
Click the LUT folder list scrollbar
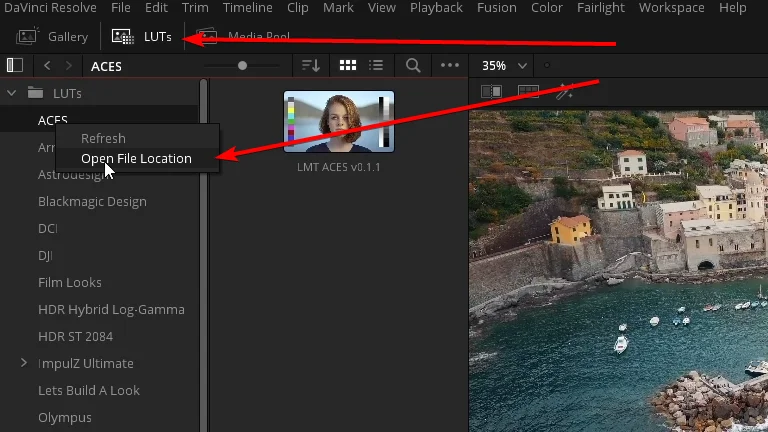(x=203, y=255)
